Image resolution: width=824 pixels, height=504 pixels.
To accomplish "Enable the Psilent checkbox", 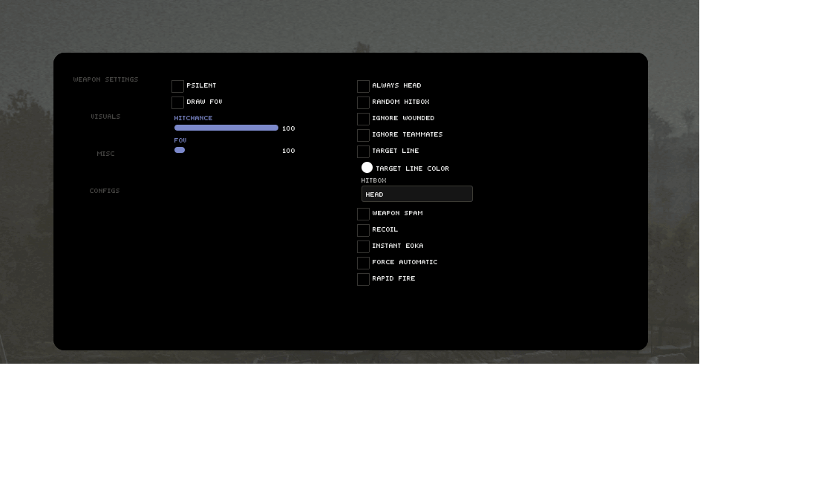I will pyautogui.click(x=177, y=86).
